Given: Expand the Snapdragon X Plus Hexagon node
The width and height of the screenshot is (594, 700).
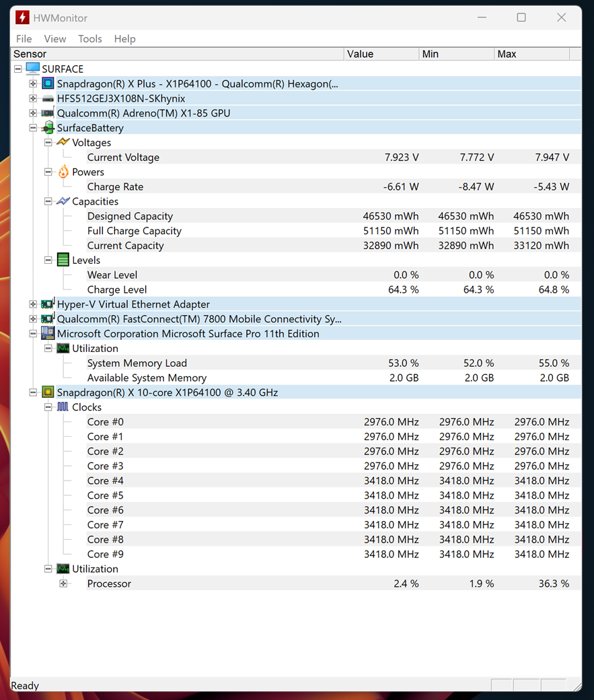Looking at the screenshot, I should pyautogui.click(x=33, y=83).
